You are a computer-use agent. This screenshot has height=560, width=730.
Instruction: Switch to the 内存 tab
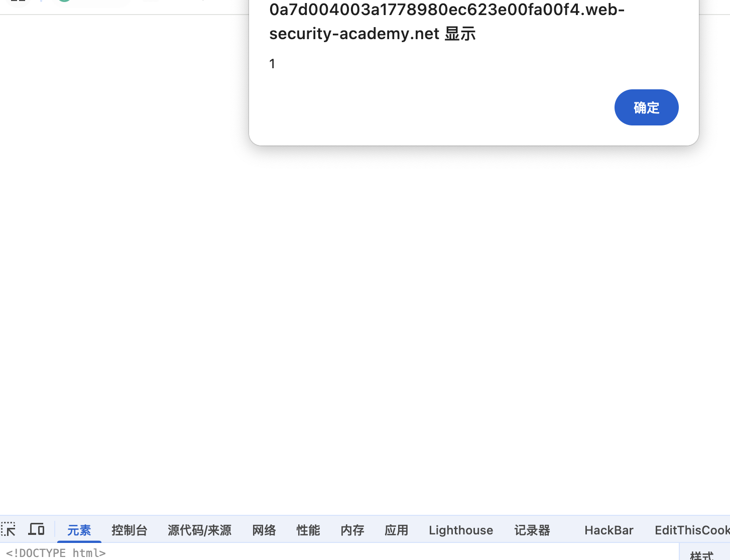(x=352, y=530)
